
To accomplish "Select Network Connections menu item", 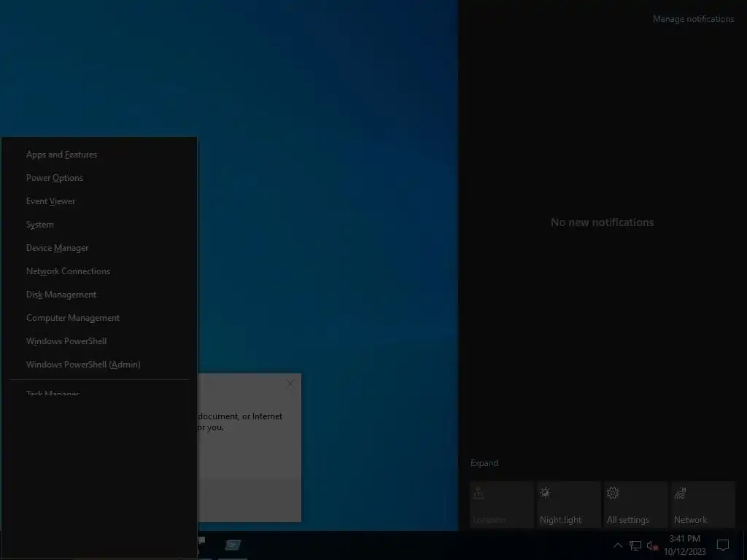I will coord(99,271).
